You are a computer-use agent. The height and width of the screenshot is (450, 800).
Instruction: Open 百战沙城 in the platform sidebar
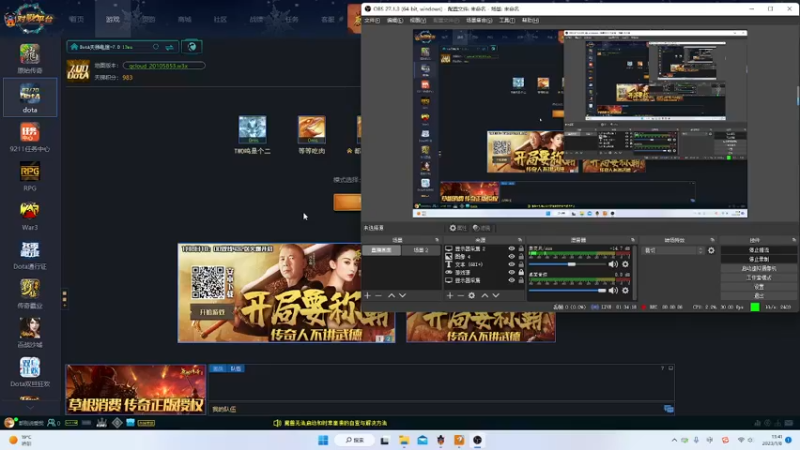point(30,333)
